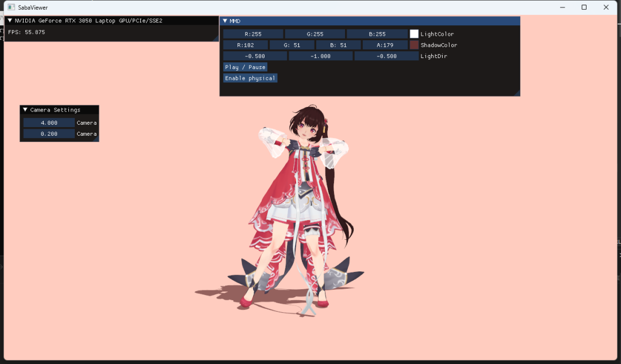Viewport: 621px width, 364px height.
Task: Collapse the Camera Settings panel triangle
Action: click(24, 109)
